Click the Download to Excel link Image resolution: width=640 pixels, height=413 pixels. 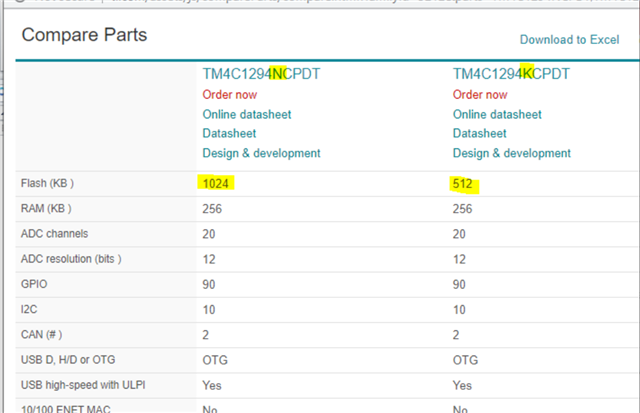tap(569, 40)
